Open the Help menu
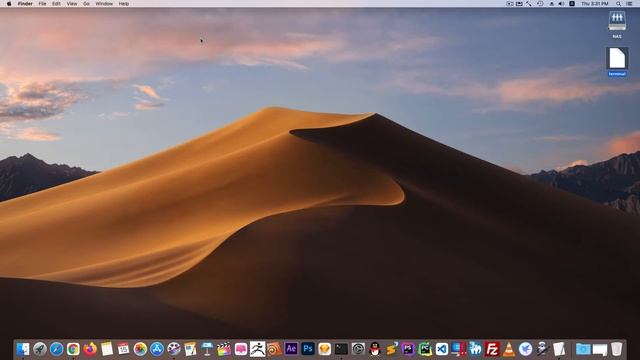 click(x=124, y=4)
